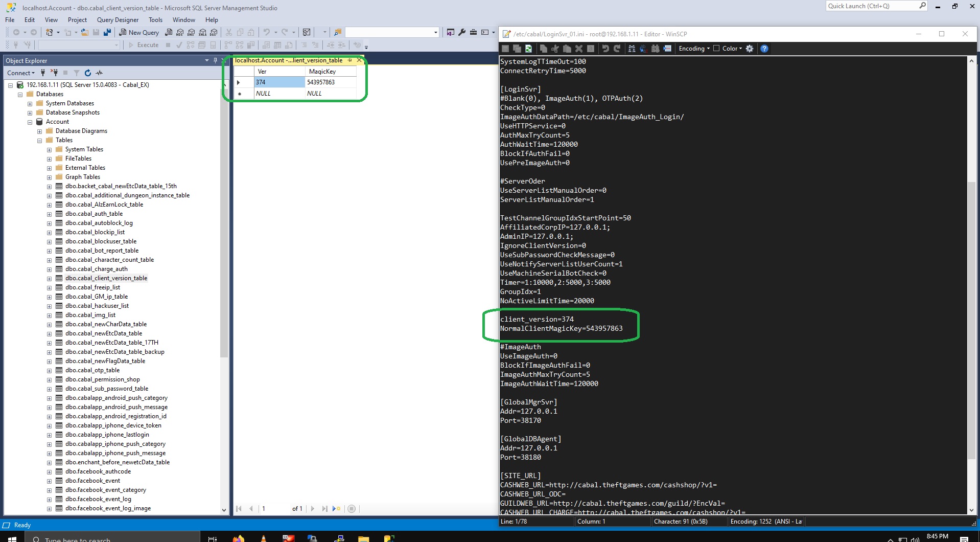
Task: Open WinSCP editor Preferences gear icon
Action: coord(750,49)
